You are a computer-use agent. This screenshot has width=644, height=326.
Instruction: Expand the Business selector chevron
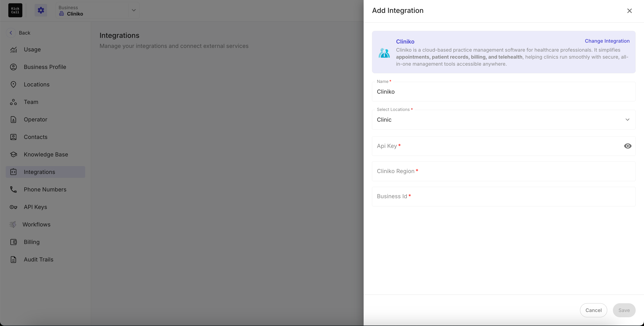[x=134, y=10]
